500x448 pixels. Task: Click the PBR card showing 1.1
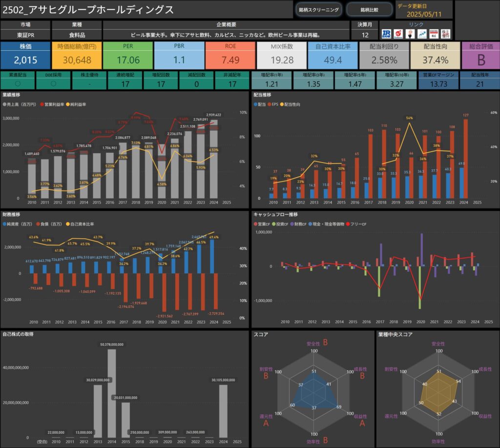pos(179,56)
